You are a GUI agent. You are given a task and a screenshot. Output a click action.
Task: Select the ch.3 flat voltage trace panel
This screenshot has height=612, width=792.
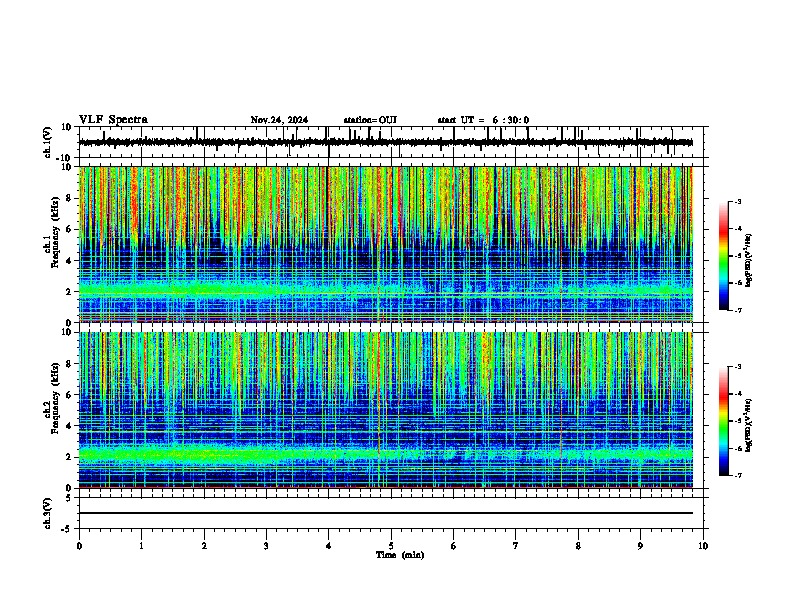390,513
